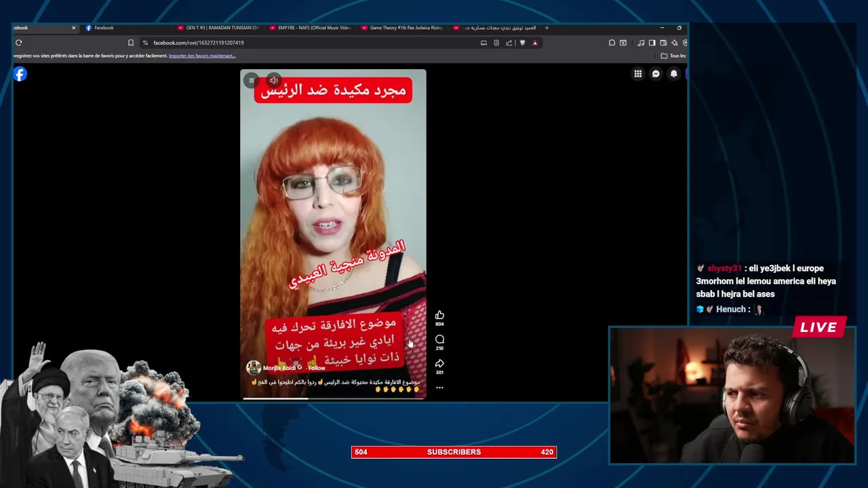This screenshot has width=868, height=488.
Task: Click the 301 shares count
Action: [x=439, y=372]
